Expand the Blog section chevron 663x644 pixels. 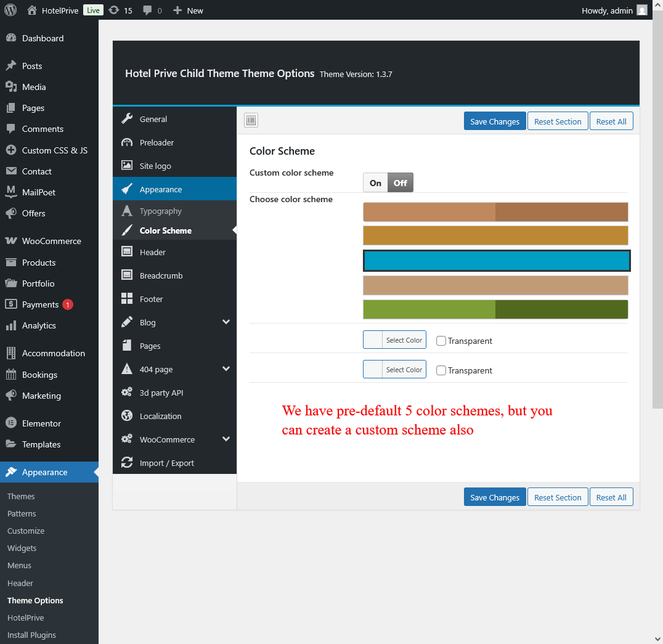tap(226, 322)
